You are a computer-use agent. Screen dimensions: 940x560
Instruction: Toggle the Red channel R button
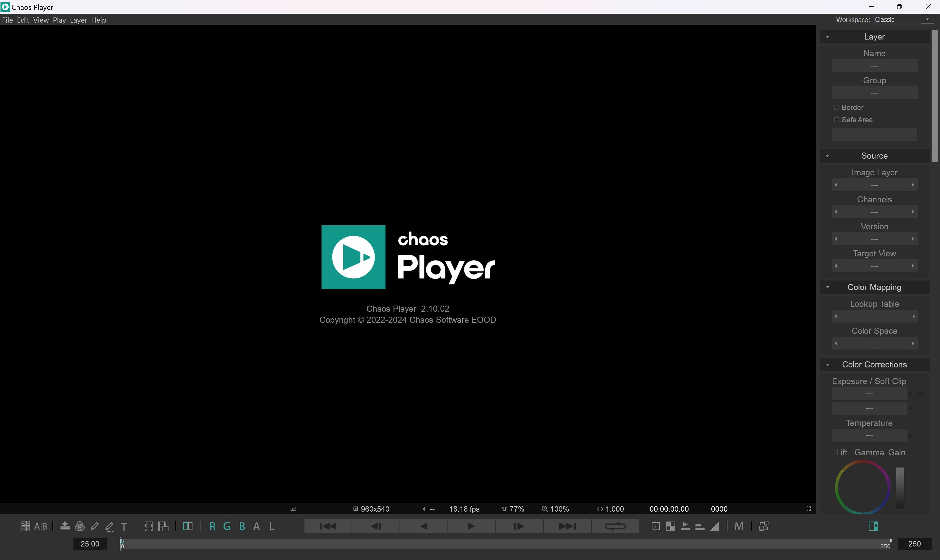pos(212,526)
